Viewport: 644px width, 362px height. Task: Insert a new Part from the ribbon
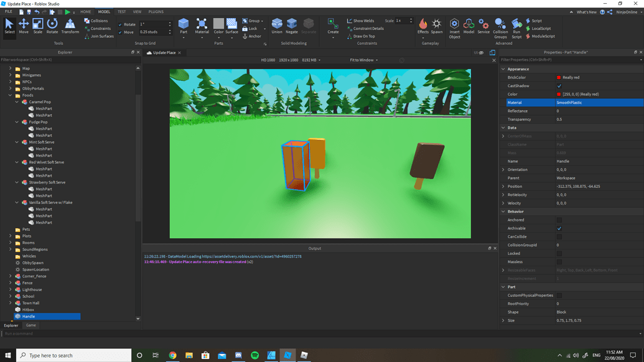[184, 25]
